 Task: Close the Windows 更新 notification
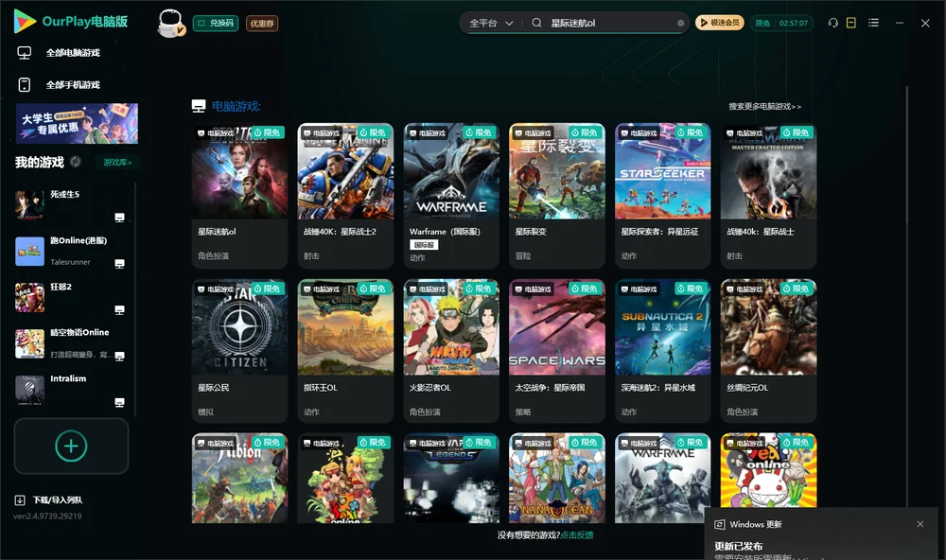[x=920, y=524]
